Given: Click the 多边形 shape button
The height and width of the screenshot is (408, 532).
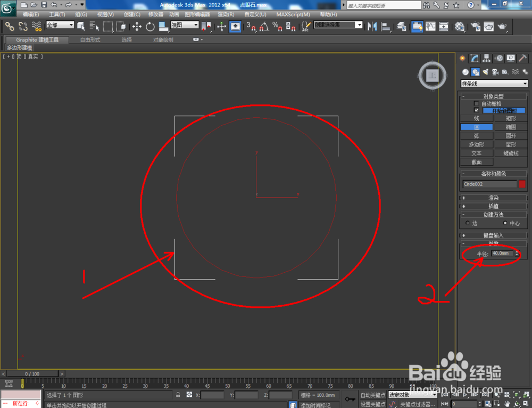Looking at the screenshot, I should (476, 144).
